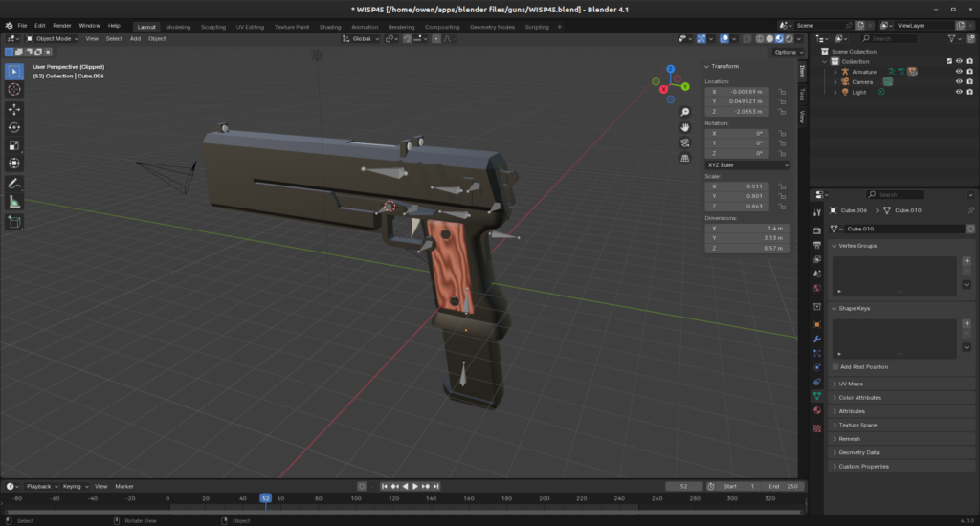Open viewport Add menu

[135, 38]
